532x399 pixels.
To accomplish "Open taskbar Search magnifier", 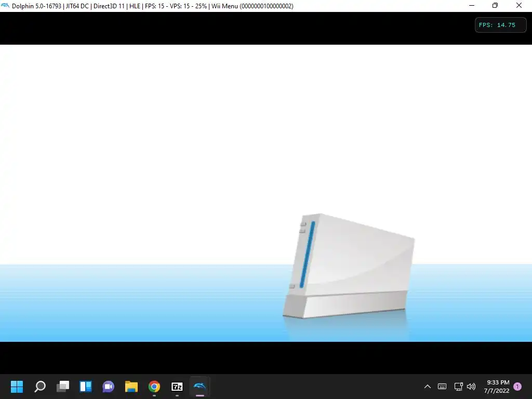I will (40, 387).
